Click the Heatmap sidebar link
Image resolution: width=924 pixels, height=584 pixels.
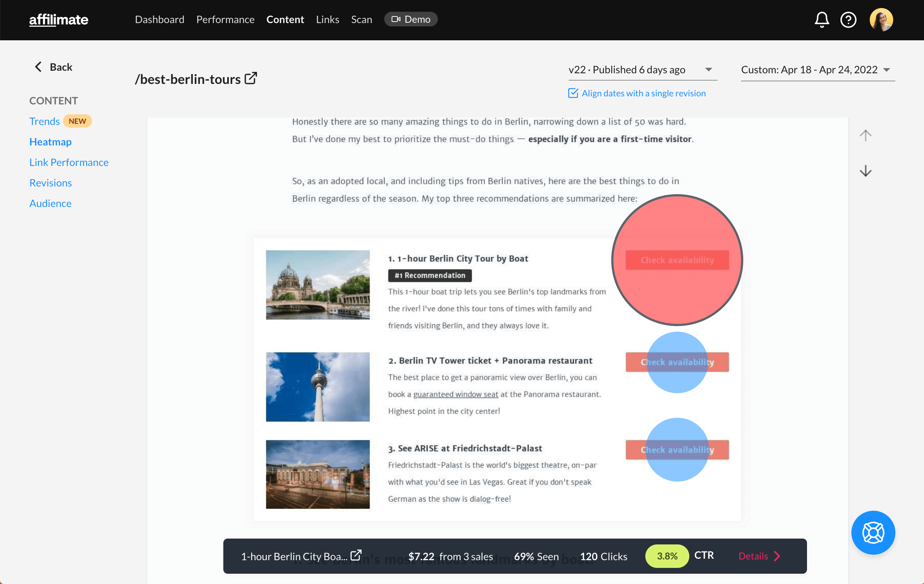(x=51, y=141)
